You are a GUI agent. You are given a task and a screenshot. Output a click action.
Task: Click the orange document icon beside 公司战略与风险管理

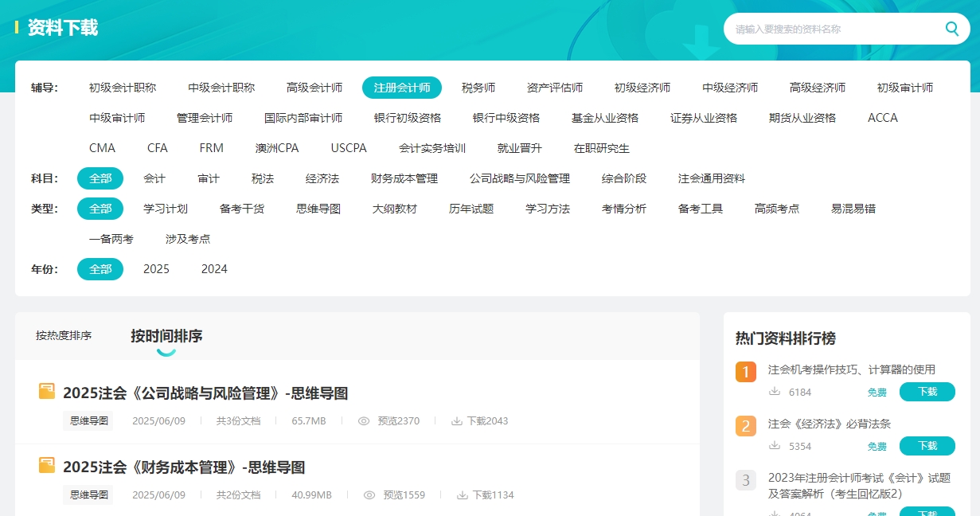coord(46,390)
